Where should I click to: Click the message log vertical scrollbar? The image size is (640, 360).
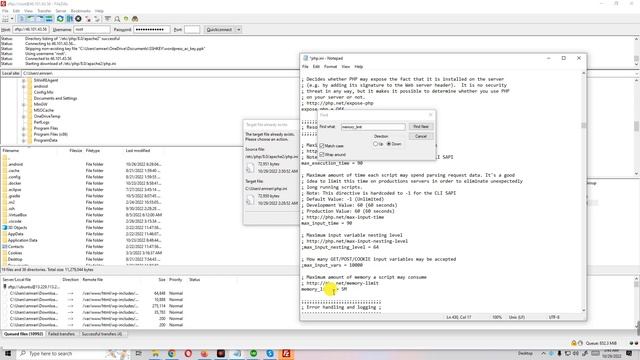pos(636,52)
